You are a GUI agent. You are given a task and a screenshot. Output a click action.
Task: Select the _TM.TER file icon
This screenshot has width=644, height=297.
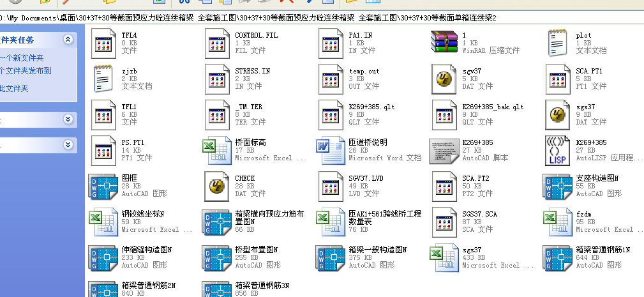tap(217, 115)
